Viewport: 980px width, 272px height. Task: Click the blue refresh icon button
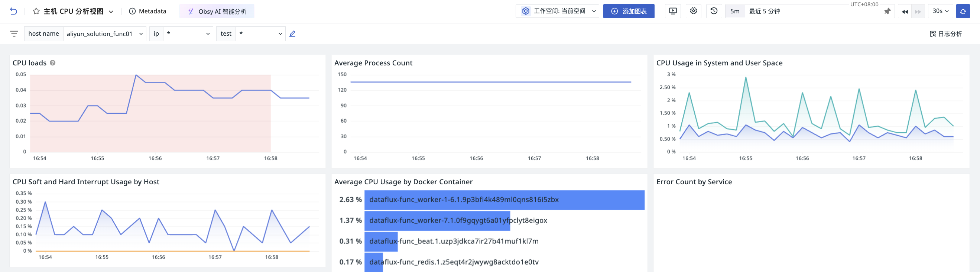[963, 12]
